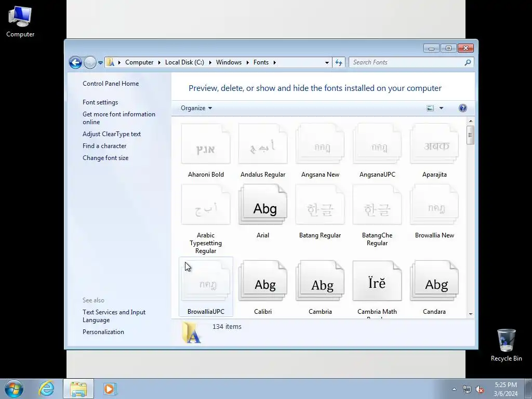Click the Back navigation arrow
The image size is (532, 399).
75,62
